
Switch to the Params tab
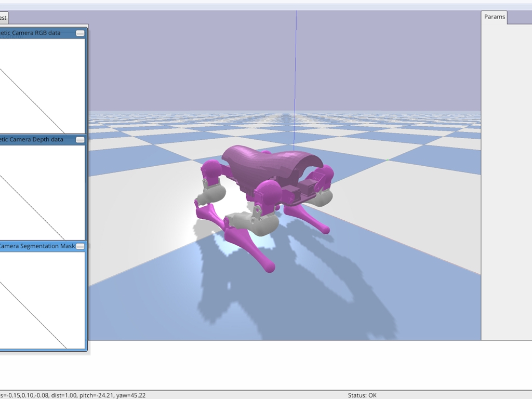click(494, 17)
